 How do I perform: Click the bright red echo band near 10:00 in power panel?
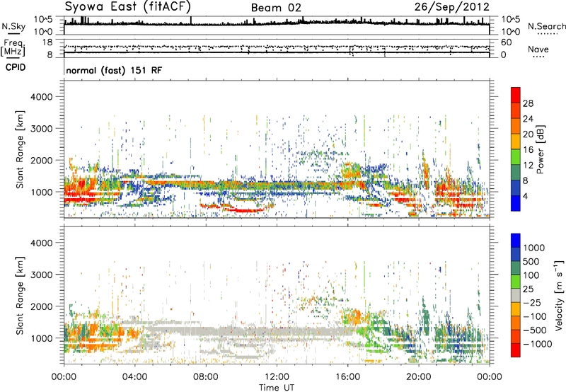coord(246,209)
